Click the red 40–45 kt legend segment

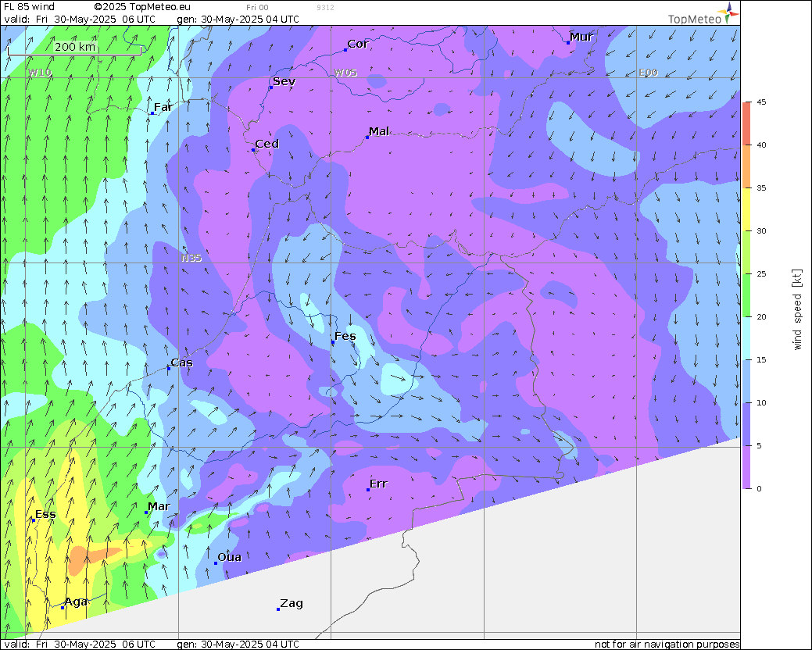(x=747, y=123)
